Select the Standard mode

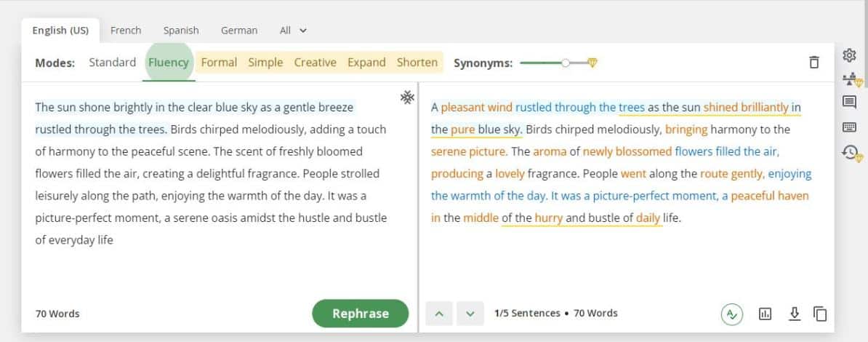(x=113, y=63)
